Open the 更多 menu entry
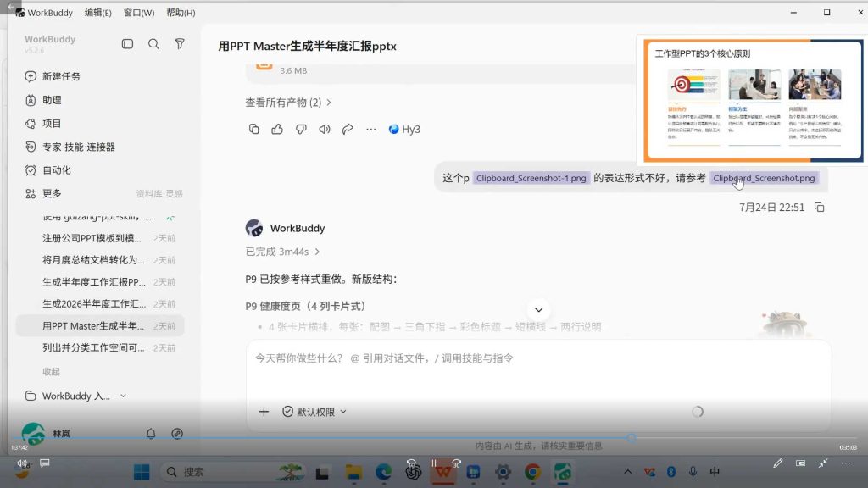 click(43, 194)
